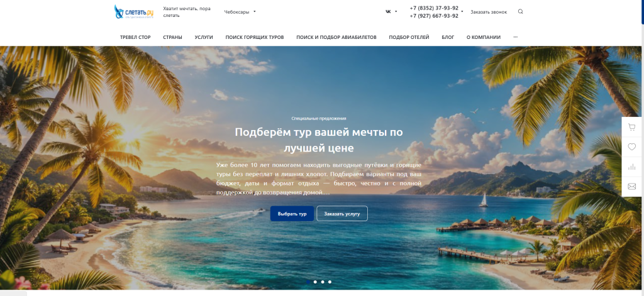Click the Выбрать тур button

click(292, 214)
